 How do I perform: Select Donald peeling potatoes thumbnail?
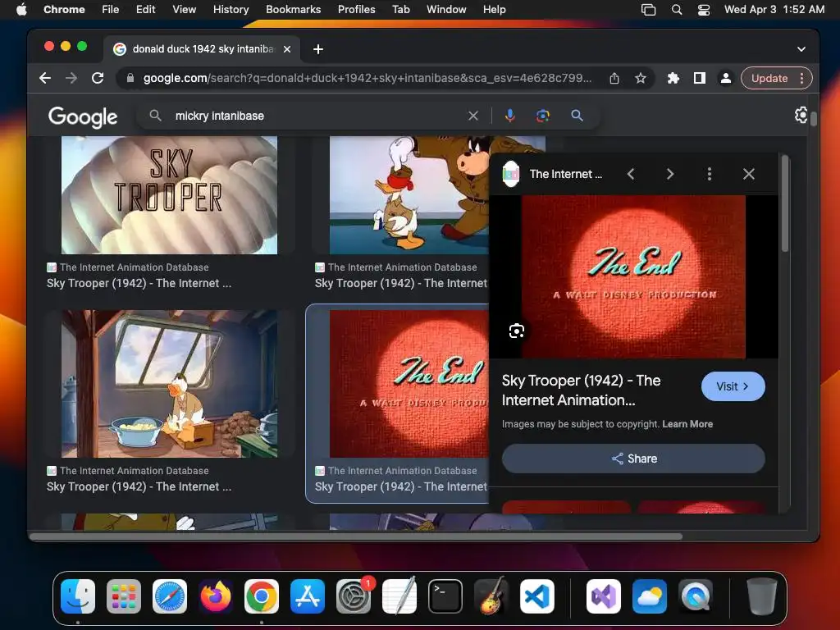169,384
